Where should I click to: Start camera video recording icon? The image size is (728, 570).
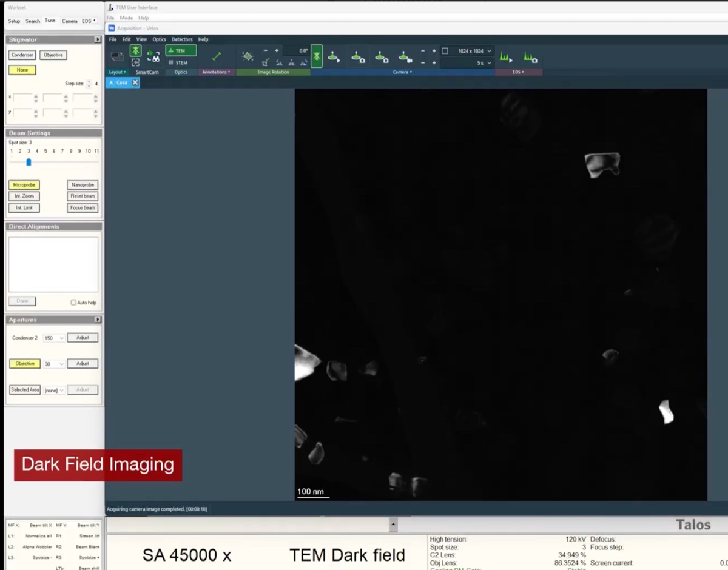[405, 57]
